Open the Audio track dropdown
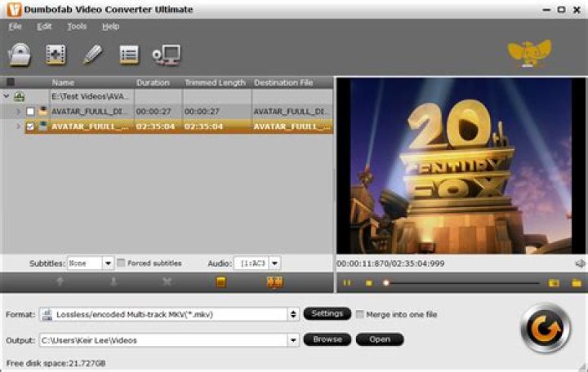Image resolution: width=588 pixels, height=372 pixels. (274, 263)
